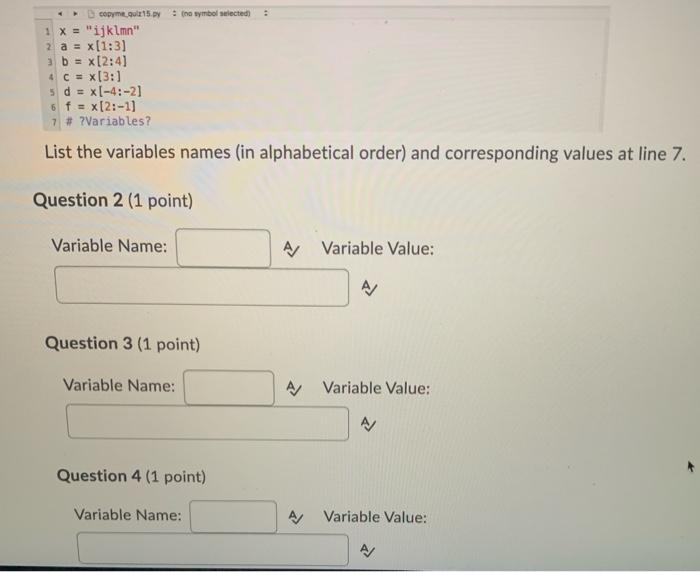Click the forward navigation arrow in editor header

[75, 14]
